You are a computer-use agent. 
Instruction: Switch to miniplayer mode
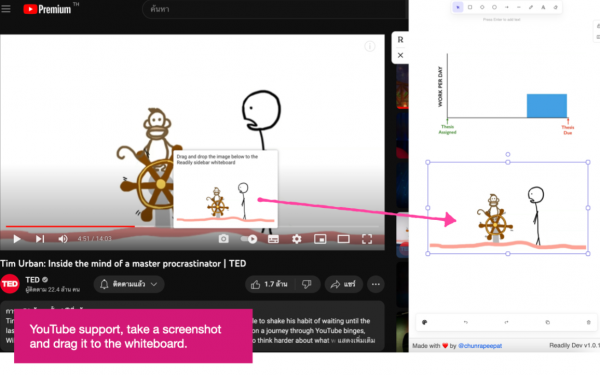[x=320, y=239]
